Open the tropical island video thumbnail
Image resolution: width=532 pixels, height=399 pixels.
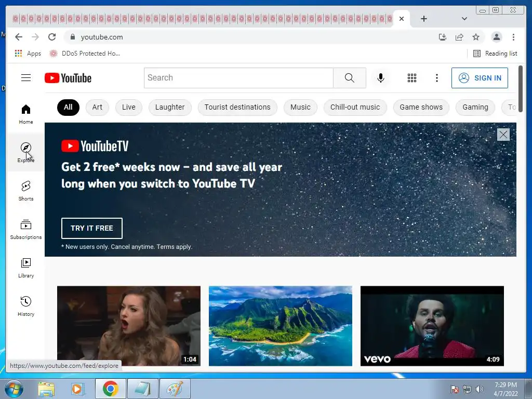click(x=280, y=326)
